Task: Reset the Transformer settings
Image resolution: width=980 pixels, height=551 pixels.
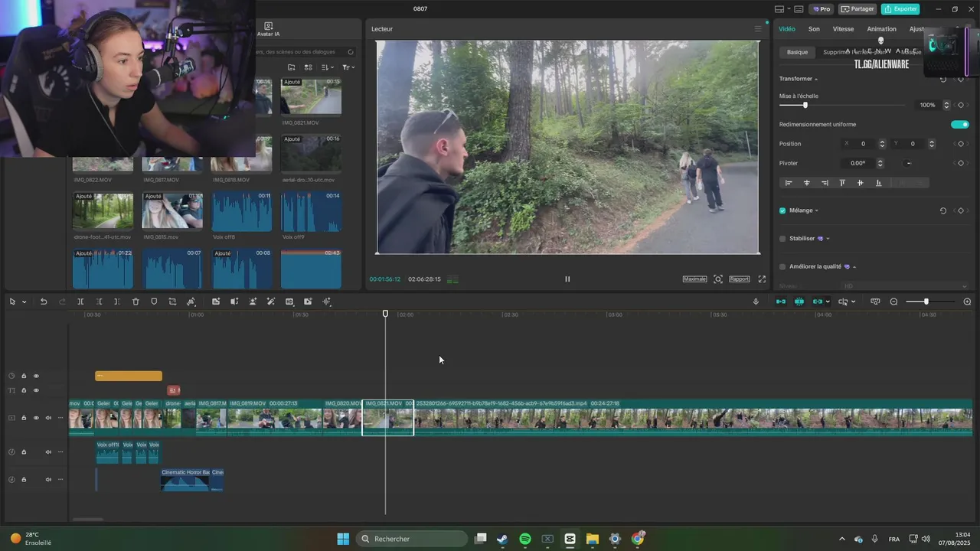Action: pyautogui.click(x=943, y=79)
